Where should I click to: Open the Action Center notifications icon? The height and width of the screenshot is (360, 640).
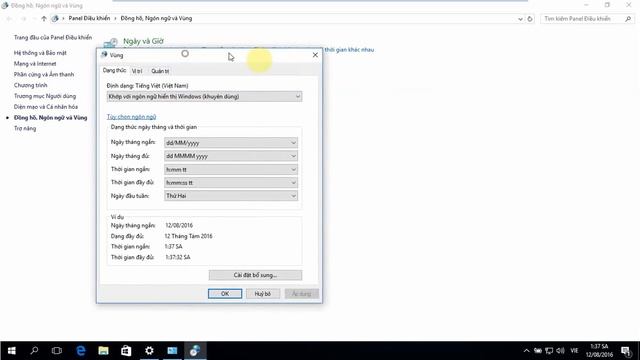coord(625,351)
